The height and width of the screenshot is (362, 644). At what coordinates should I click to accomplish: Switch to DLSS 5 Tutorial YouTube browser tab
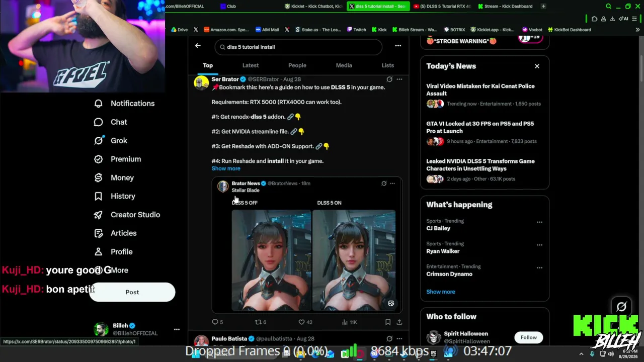point(442,7)
